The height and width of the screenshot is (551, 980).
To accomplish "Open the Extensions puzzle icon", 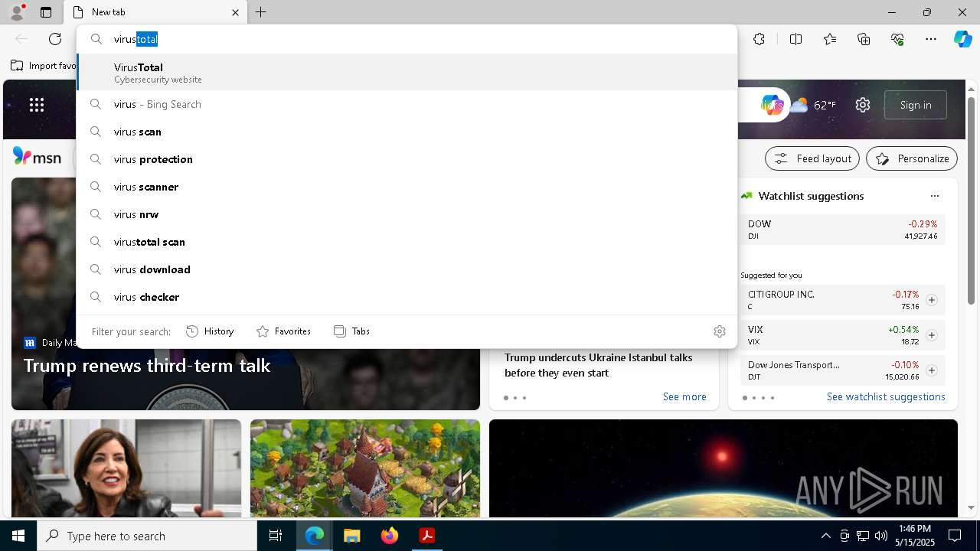I will tap(759, 39).
